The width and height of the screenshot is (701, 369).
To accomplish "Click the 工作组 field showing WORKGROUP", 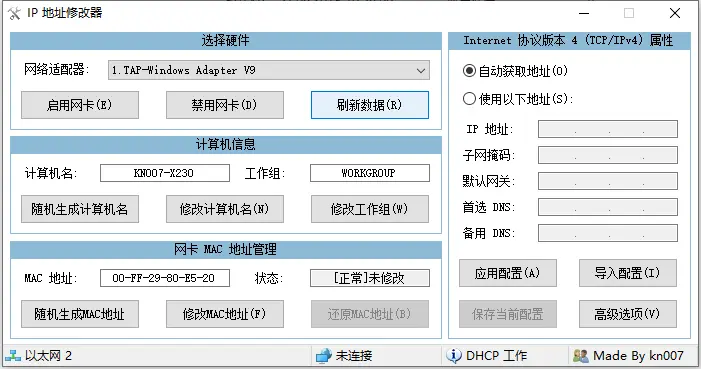I will click(x=370, y=173).
